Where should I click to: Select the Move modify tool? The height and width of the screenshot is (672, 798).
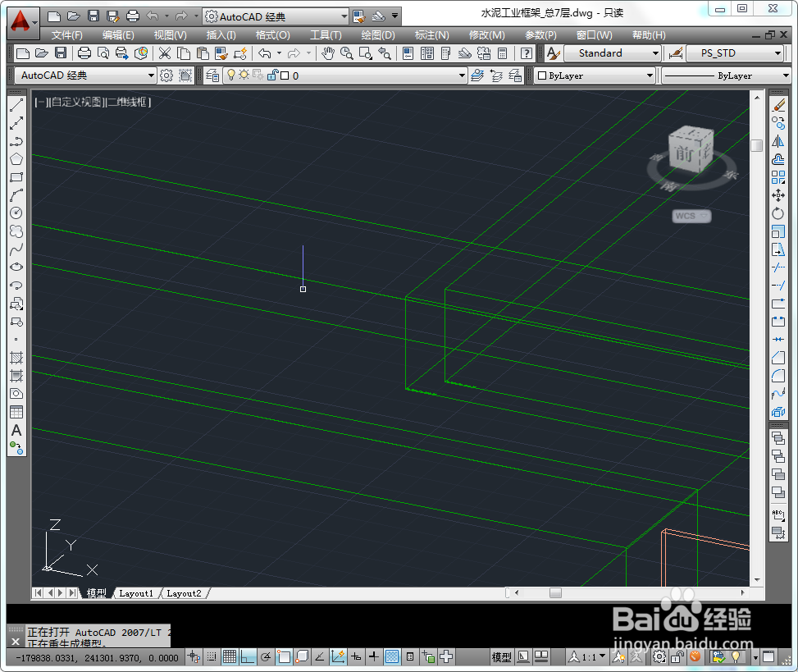[778, 195]
